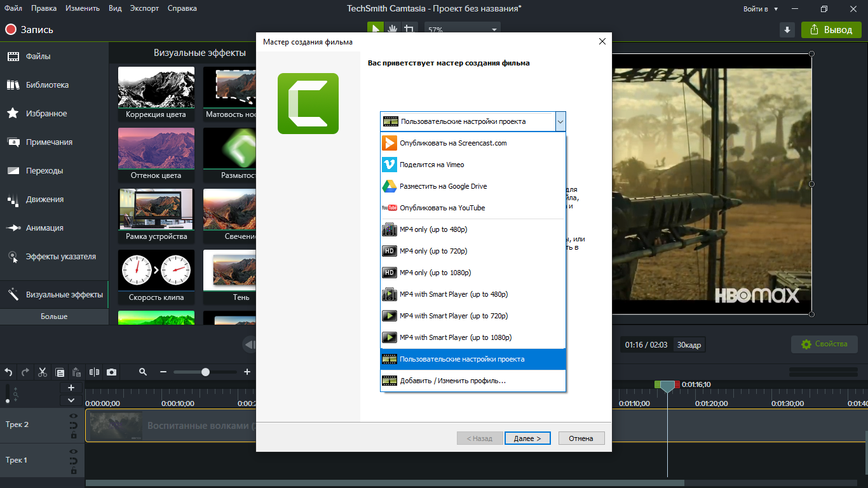Click the Split clip icon in timeline toolbar
Viewport: 868px width, 488px height.
point(95,372)
